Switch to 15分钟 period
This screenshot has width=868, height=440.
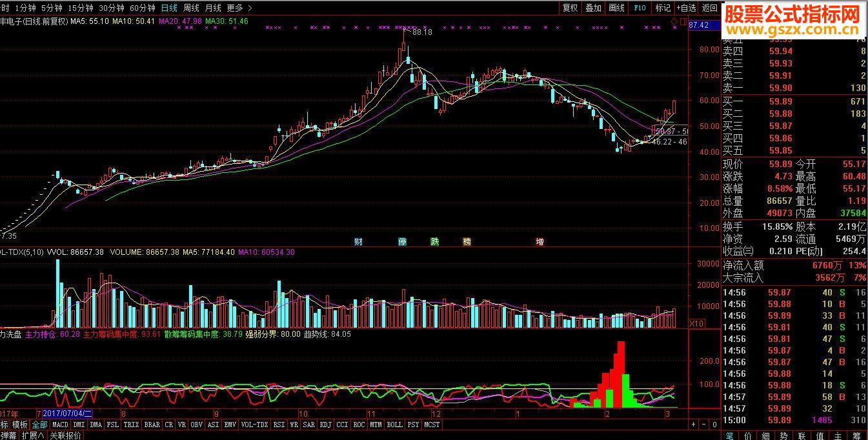[80, 8]
